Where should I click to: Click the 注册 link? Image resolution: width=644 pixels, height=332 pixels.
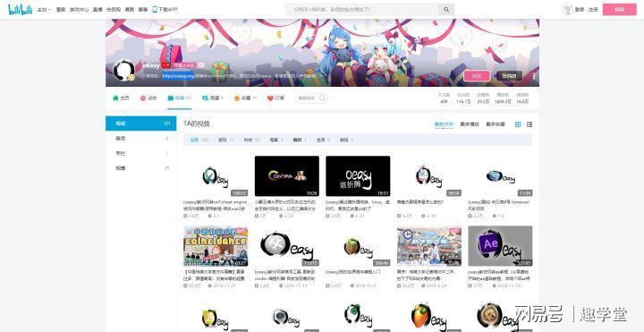593,10
